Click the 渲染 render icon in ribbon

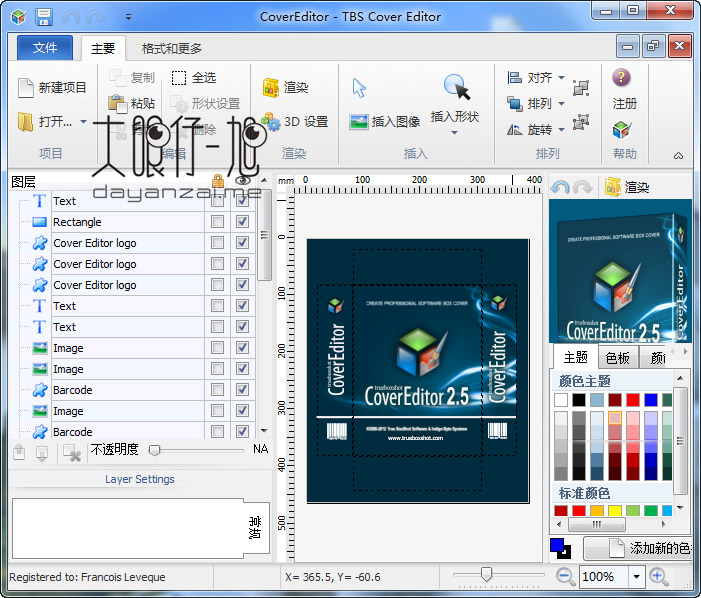point(271,87)
